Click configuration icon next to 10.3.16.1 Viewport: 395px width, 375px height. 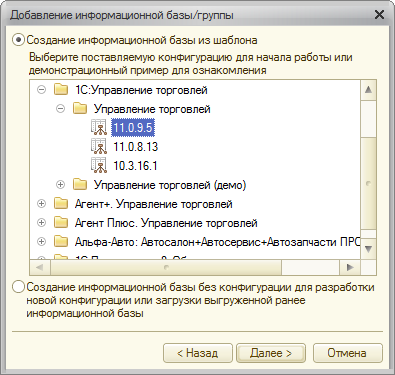(x=99, y=166)
